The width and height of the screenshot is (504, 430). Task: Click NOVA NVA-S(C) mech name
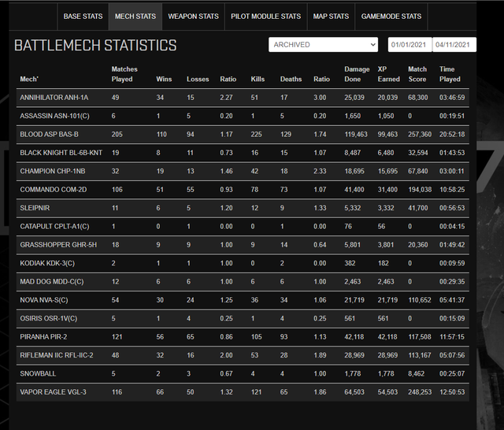[44, 300]
